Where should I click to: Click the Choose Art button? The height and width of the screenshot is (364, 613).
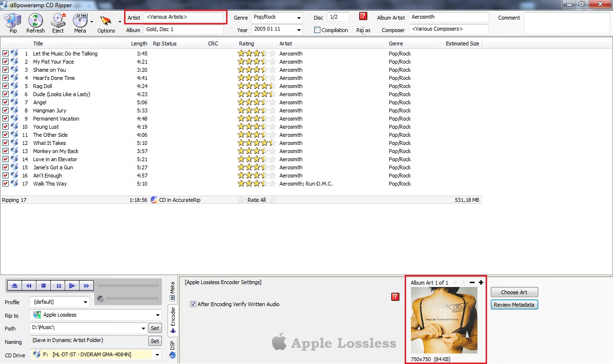point(514,292)
